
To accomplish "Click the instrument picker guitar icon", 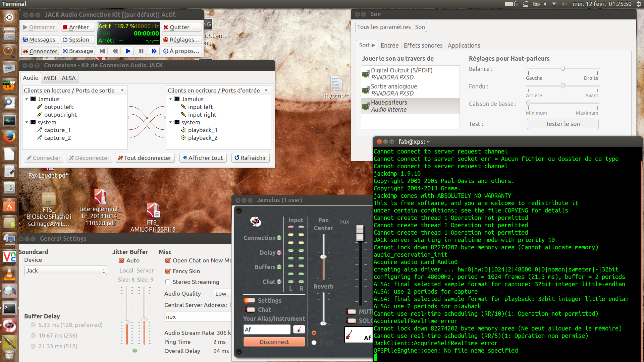I will 299,329.
